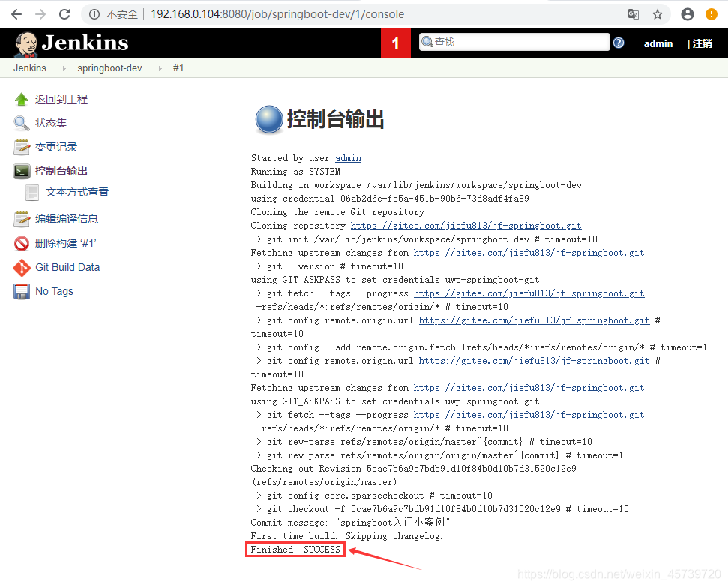Screen dimensions: 728x588
Task: Click First time build. Skipping changelog.
Action: [x=347, y=536]
